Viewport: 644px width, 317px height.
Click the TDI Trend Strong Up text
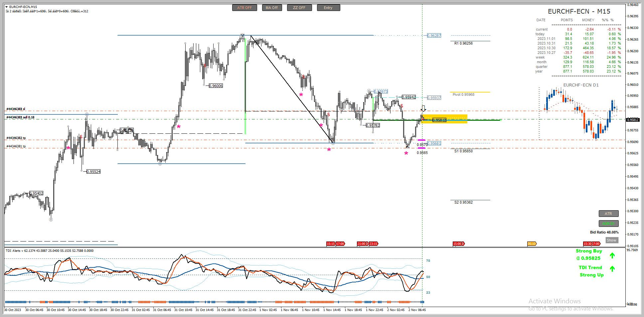click(591, 271)
